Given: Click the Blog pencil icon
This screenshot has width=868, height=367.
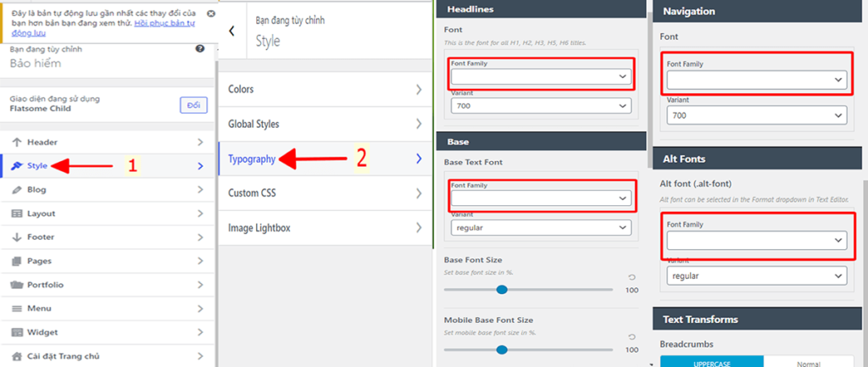Looking at the screenshot, I should click(x=17, y=190).
